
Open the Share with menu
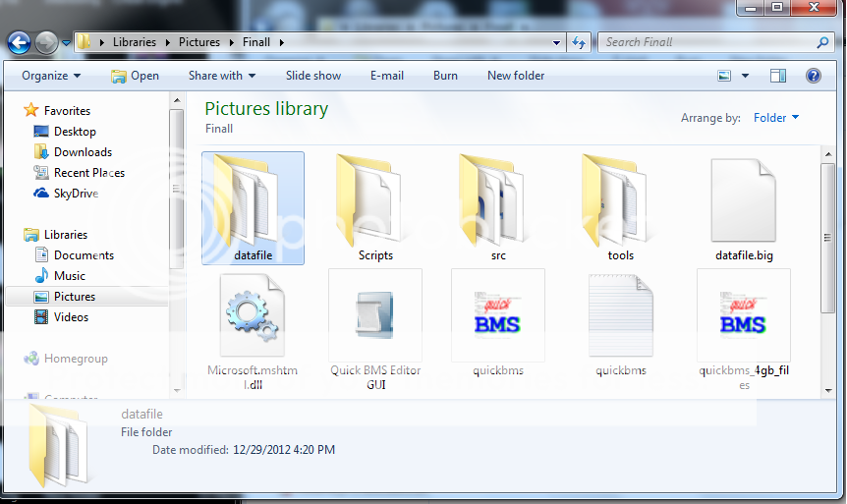tap(221, 76)
